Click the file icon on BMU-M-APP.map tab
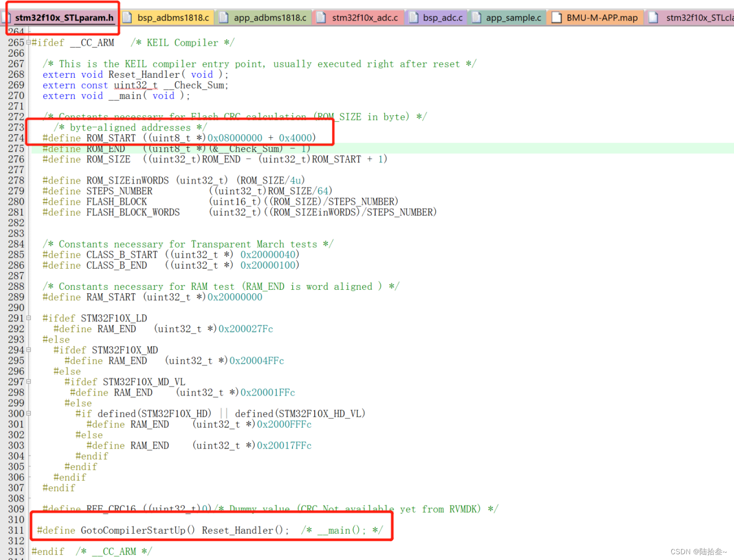The width and height of the screenshot is (734, 560). click(556, 17)
